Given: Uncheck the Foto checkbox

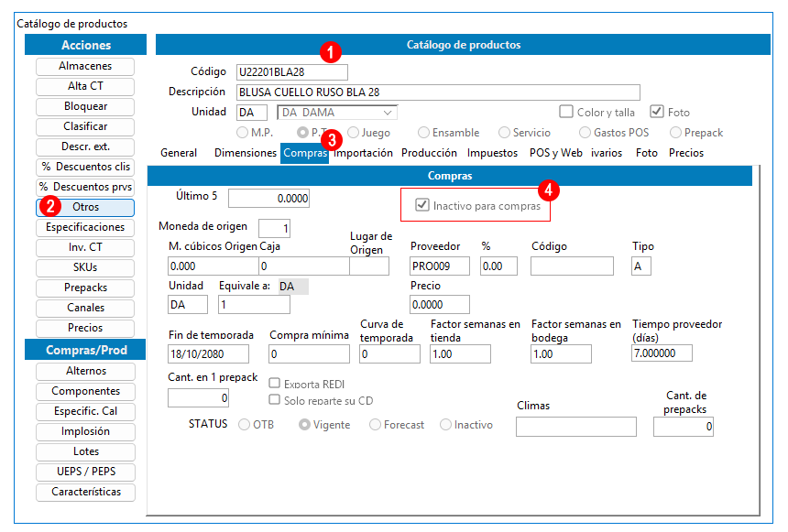Looking at the screenshot, I should [x=657, y=112].
